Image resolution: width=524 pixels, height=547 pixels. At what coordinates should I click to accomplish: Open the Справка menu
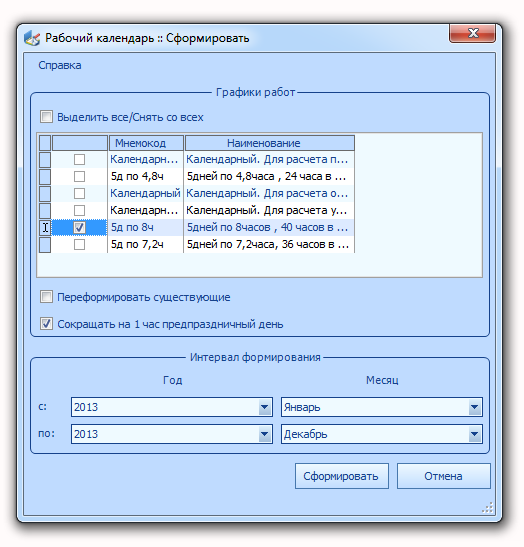[x=60, y=65]
